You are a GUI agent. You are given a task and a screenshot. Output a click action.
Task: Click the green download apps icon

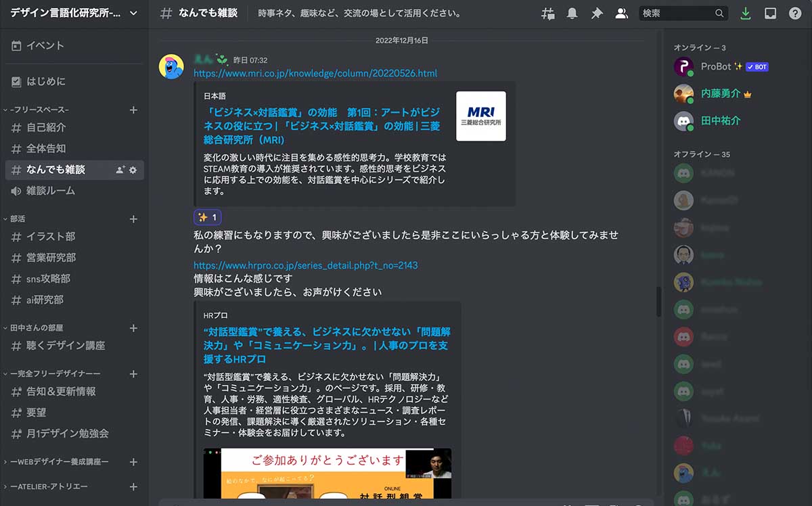point(746,14)
